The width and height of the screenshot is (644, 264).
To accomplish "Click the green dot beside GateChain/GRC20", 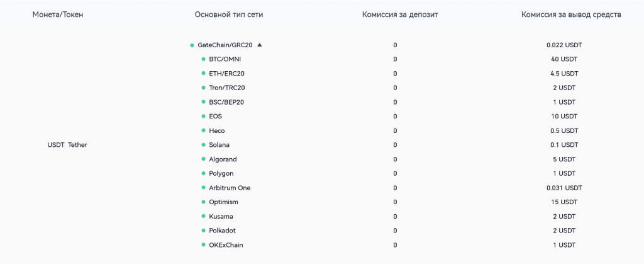I will click(x=192, y=45).
